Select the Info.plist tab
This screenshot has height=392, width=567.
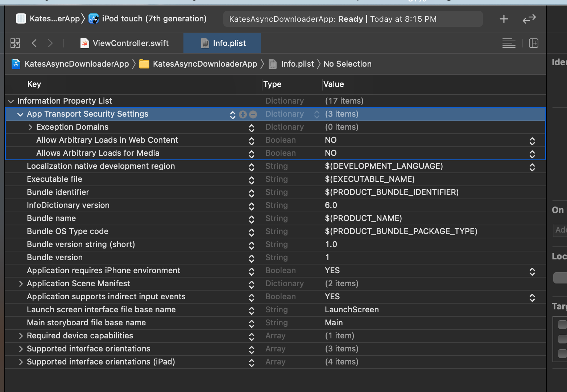[222, 43]
